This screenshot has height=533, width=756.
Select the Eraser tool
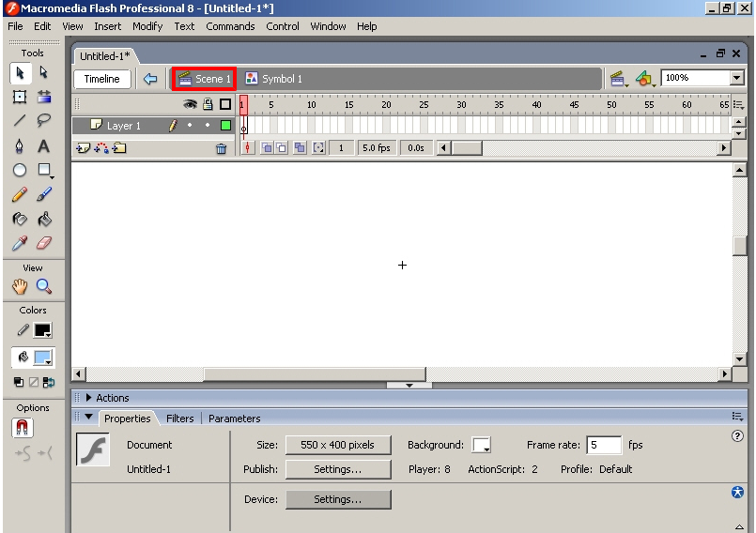44,243
